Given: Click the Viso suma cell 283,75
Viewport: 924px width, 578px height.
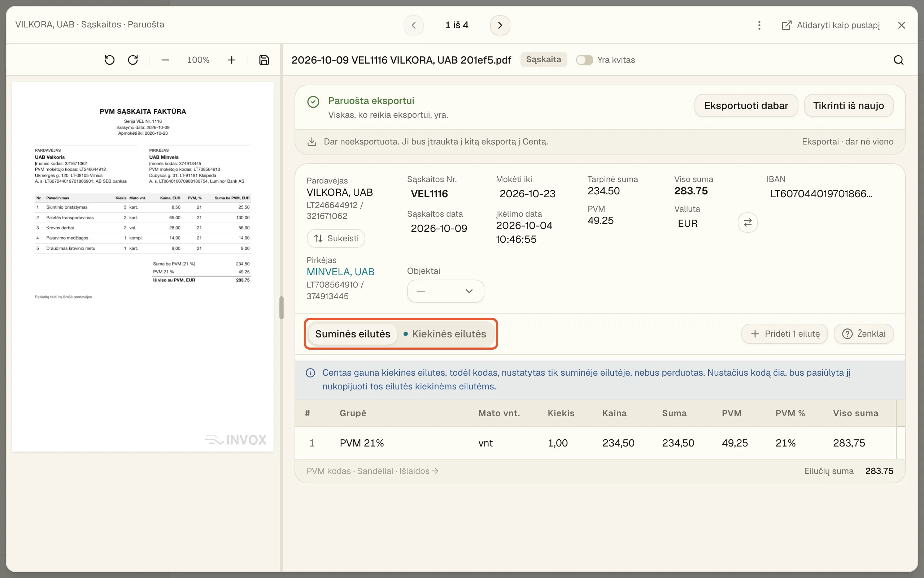Looking at the screenshot, I should [849, 443].
